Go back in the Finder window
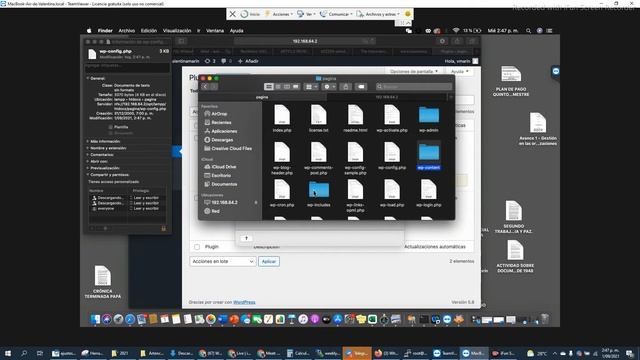The image size is (640, 360). 205,87
